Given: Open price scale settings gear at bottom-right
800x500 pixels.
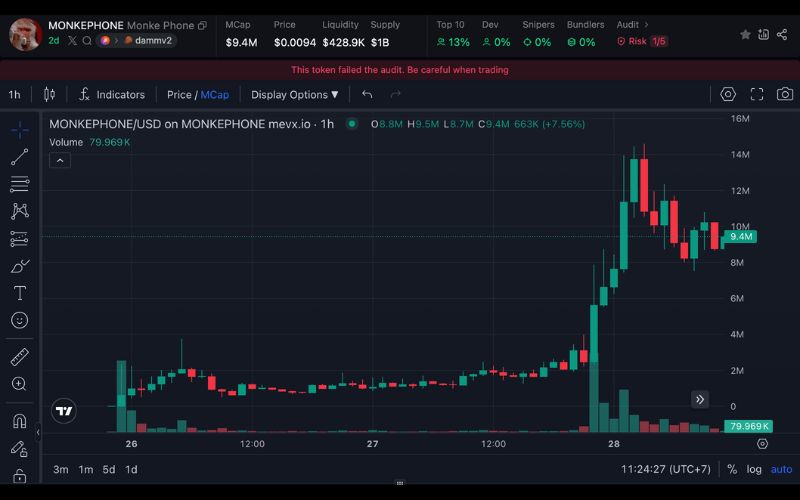Looking at the screenshot, I should coord(762,444).
